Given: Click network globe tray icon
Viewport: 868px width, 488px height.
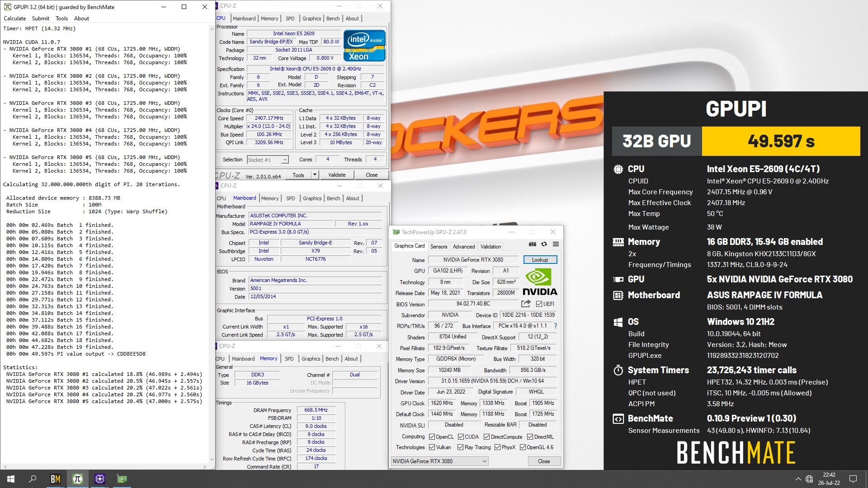Looking at the screenshot, I should click(x=809, y=479).
